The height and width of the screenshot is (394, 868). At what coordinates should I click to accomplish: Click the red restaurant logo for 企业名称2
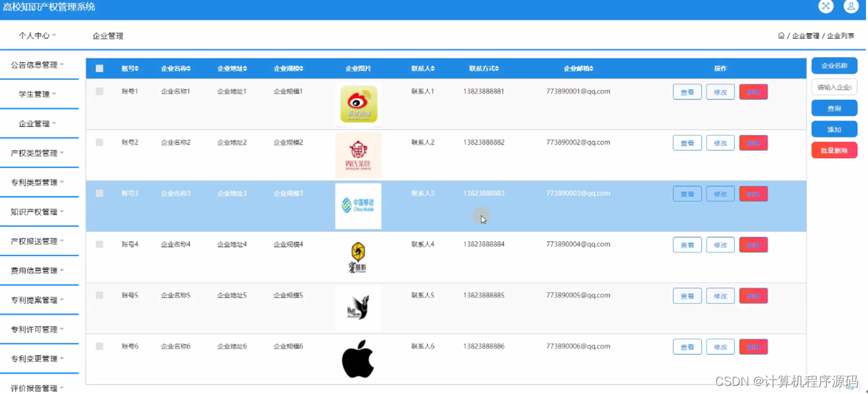tap(358, 155)
